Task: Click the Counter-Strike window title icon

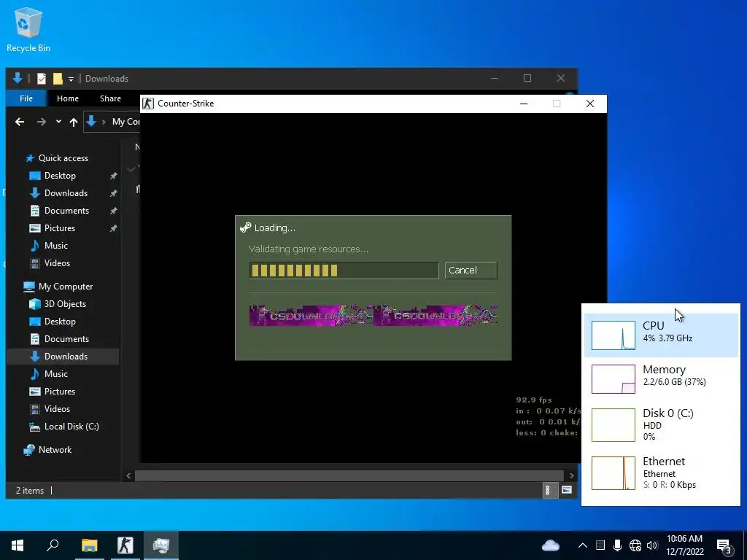Action: pyautogui.click(x=148, y=104)
